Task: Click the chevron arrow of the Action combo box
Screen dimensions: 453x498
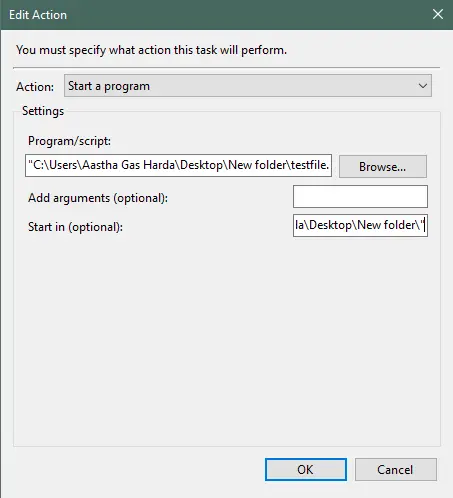Action: [423, 86]
